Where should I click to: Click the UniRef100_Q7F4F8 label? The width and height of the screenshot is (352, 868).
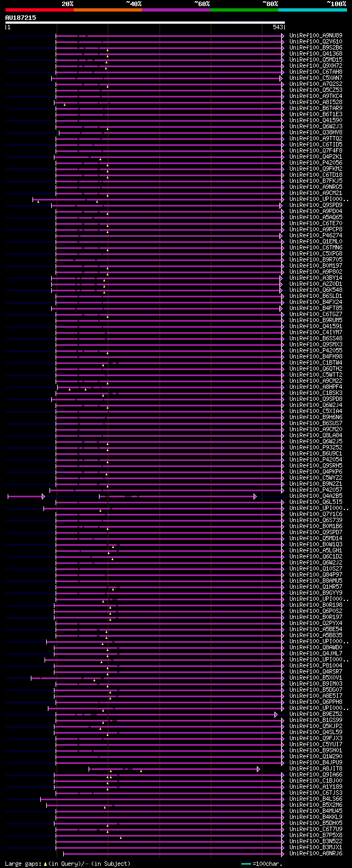click(x=316, y=151)
